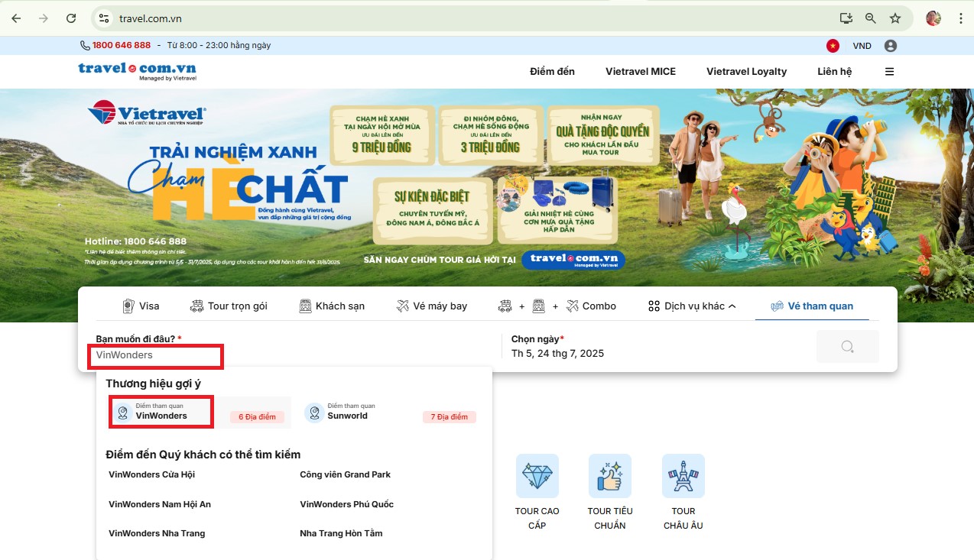Switch to Khách sạn tab

tap(332, 306)
